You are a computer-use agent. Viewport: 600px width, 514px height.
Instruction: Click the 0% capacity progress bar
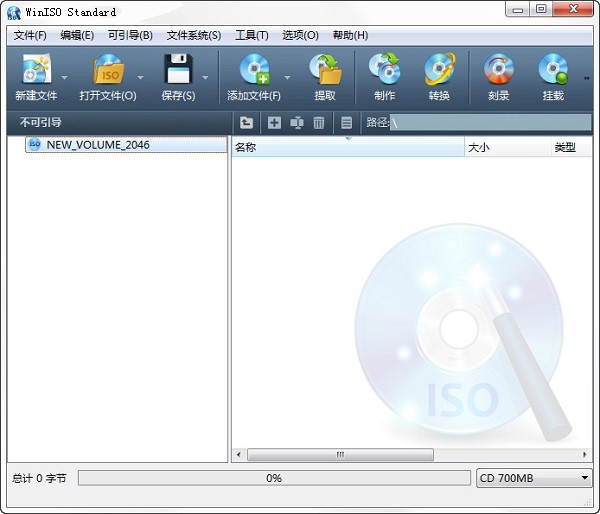[x=274, y=478]
